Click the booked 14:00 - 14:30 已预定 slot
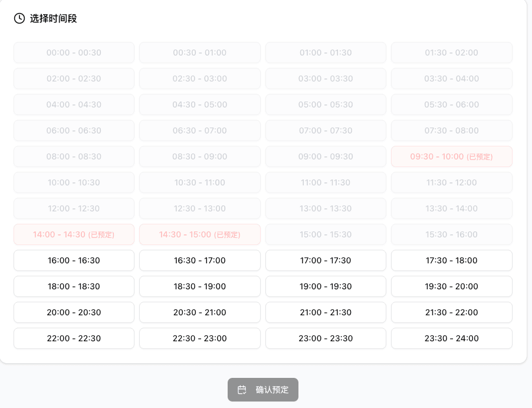 pyautogui.click(x=74, y=234)
